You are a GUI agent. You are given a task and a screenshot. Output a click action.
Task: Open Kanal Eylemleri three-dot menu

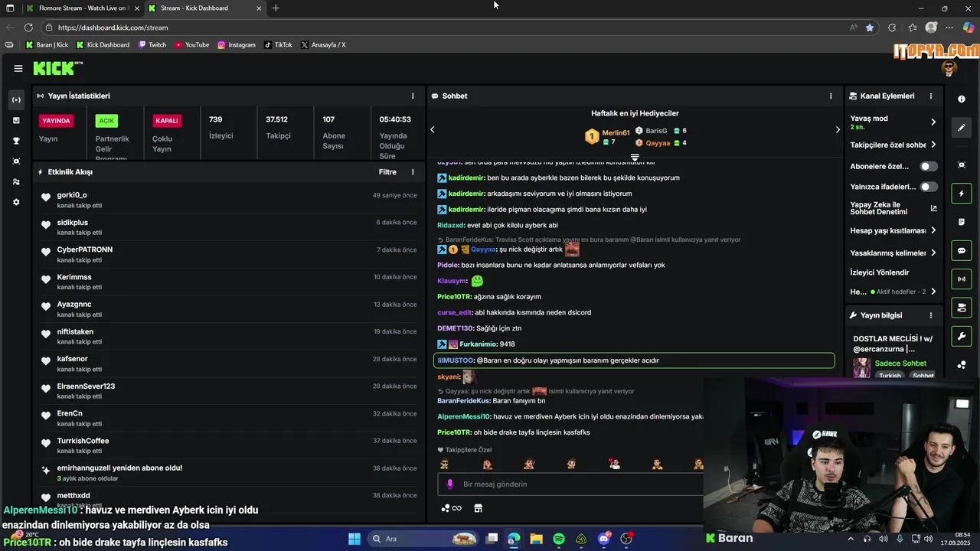click(931, 96)
